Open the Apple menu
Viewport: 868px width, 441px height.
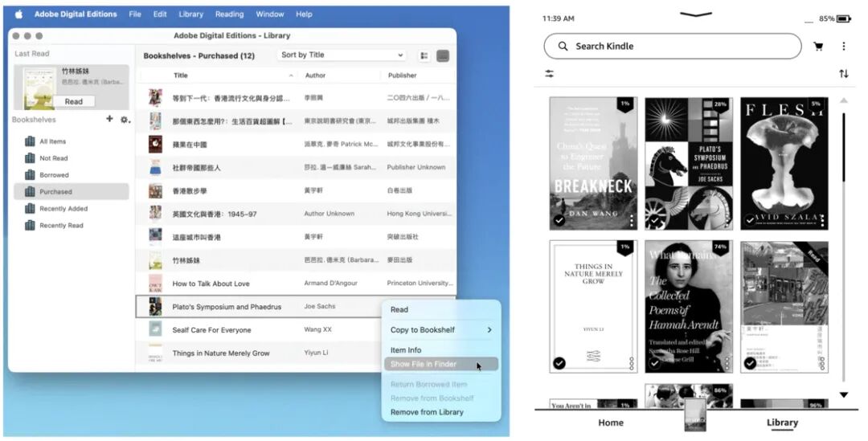click(18, 14)
